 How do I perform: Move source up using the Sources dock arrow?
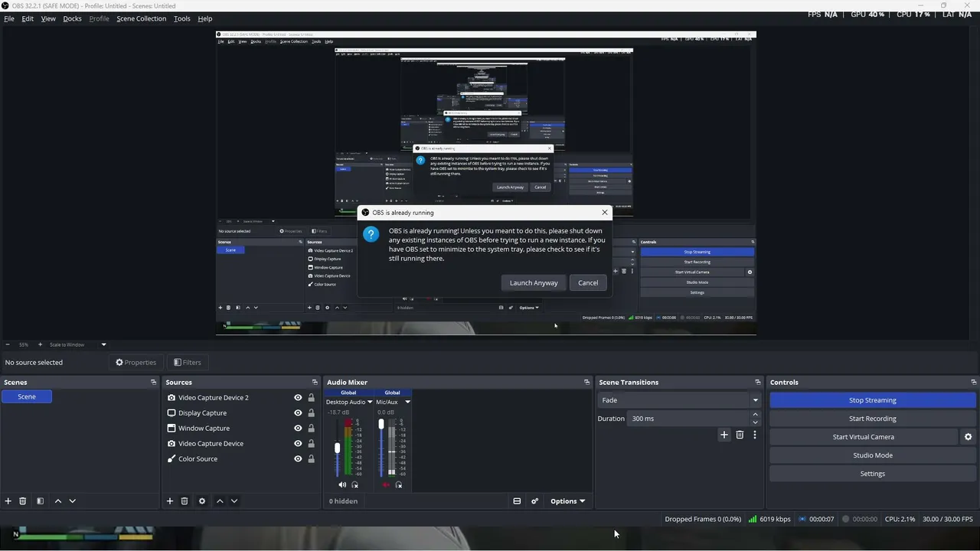click(x=220, y=501)
